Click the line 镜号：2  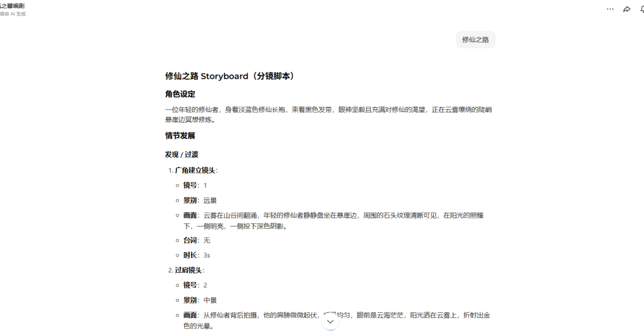tap(195, 286)
